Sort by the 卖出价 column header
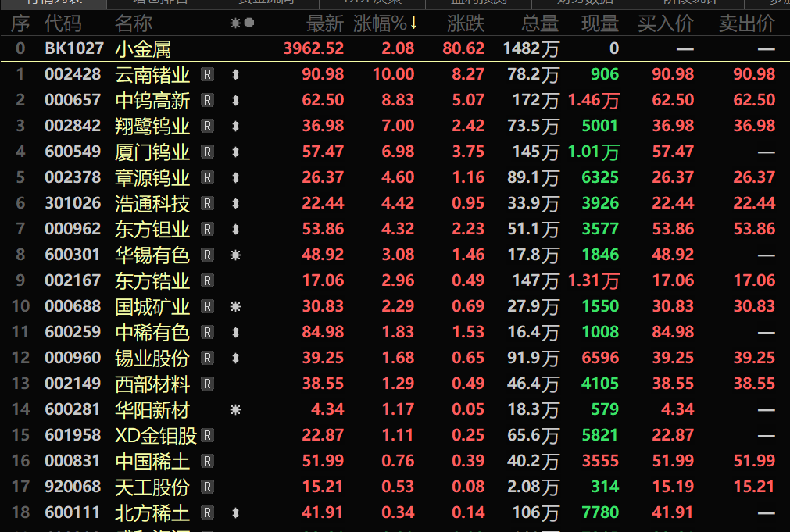This screenshot has height=532, width=790. 747,23
